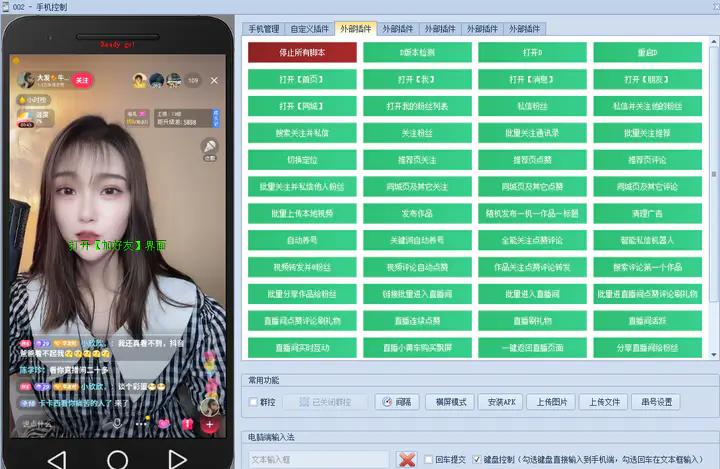Open the 自定义插件 tab
Screen dimensions: 720x469
[x=309, y=29]
